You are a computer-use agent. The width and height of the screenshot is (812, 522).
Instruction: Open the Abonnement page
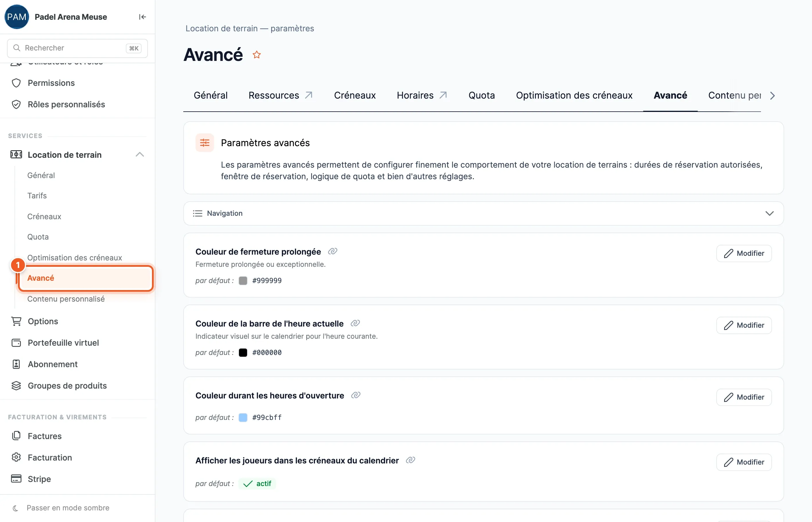[52, 364]
